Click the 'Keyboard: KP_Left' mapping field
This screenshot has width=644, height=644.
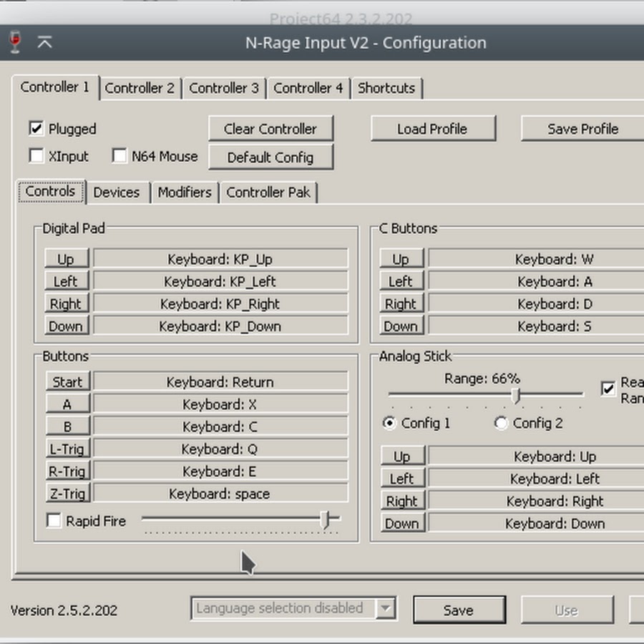pyautogui.click(x=220, y=281)
